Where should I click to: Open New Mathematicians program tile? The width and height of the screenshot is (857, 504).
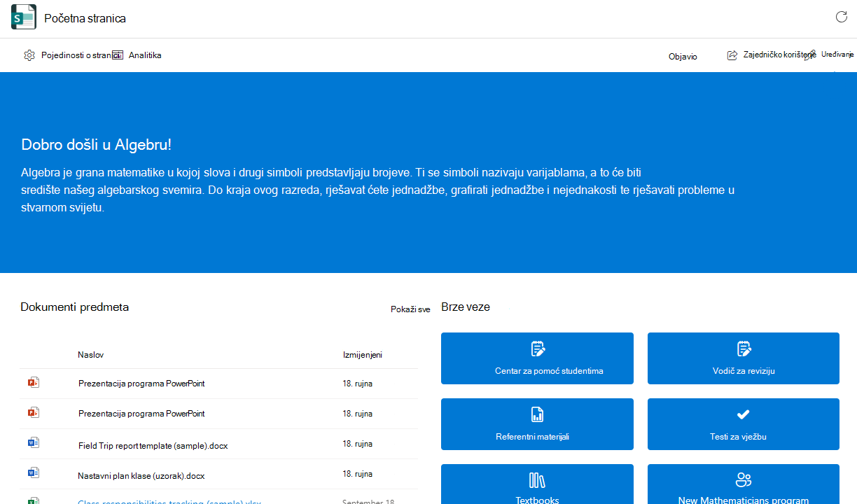pos(744,484)
